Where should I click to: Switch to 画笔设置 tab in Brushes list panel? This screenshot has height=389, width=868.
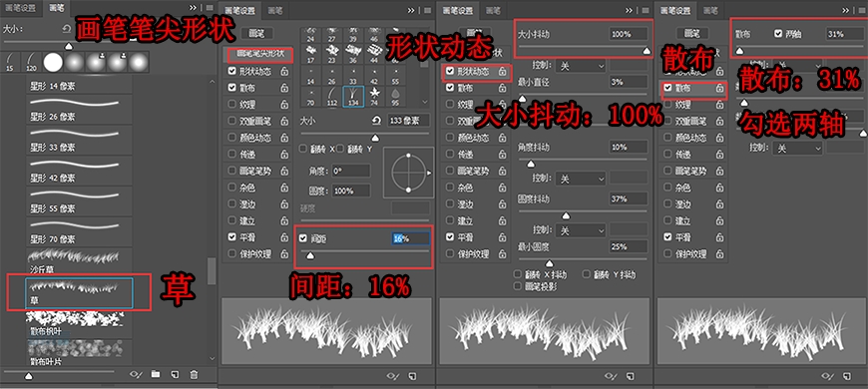point(21,8)
